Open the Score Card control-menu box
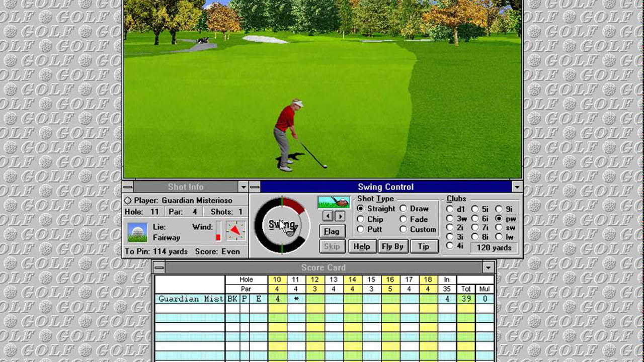Screen dimensions: 644x362 pyautogui.click(x=159, y=267)
